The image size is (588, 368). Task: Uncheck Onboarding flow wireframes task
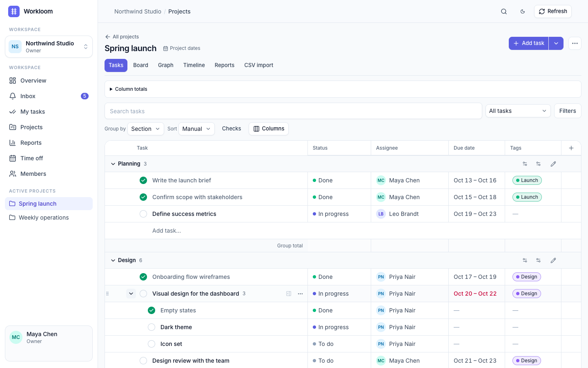[x=143, y=277]
